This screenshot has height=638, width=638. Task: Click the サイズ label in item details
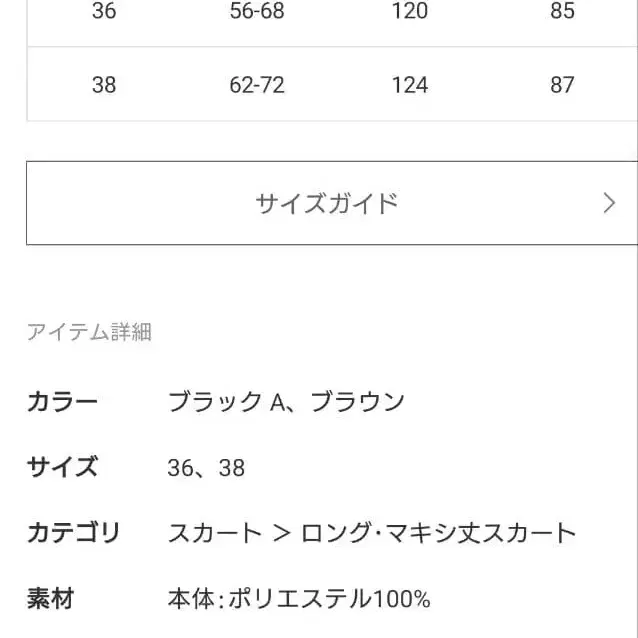(x=63, y=467)
